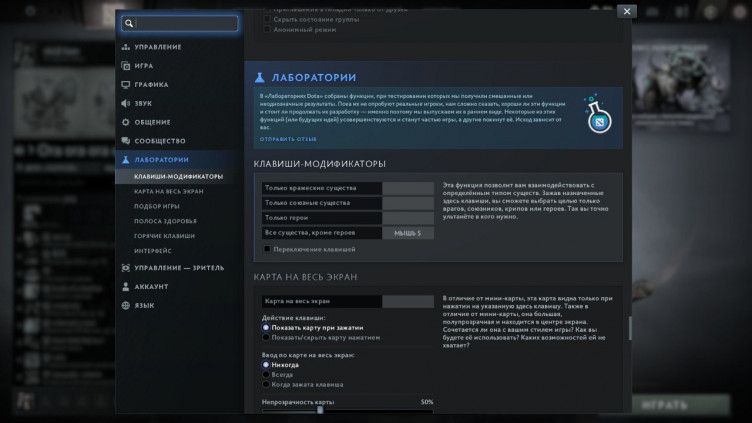The width and height of the screenshot is (752, 423).
Task: Choose Когда зажата клавиша radio option
Action: 266,384
